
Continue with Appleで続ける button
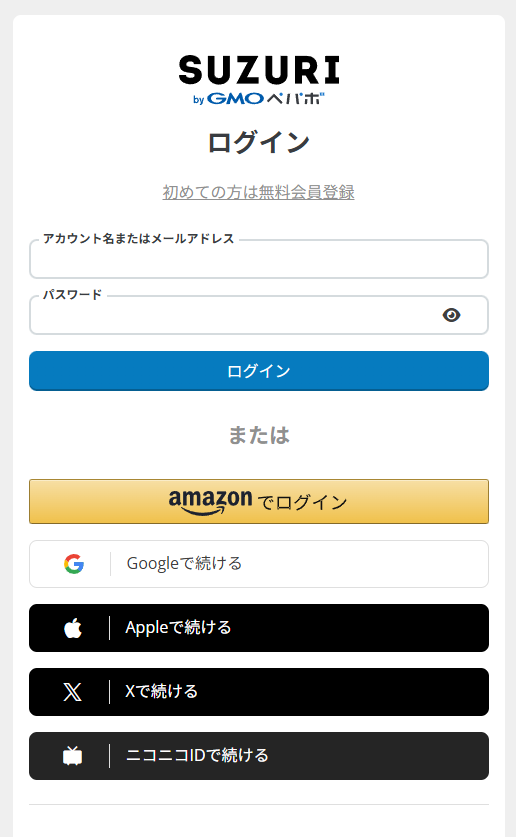tap(259, 628)
